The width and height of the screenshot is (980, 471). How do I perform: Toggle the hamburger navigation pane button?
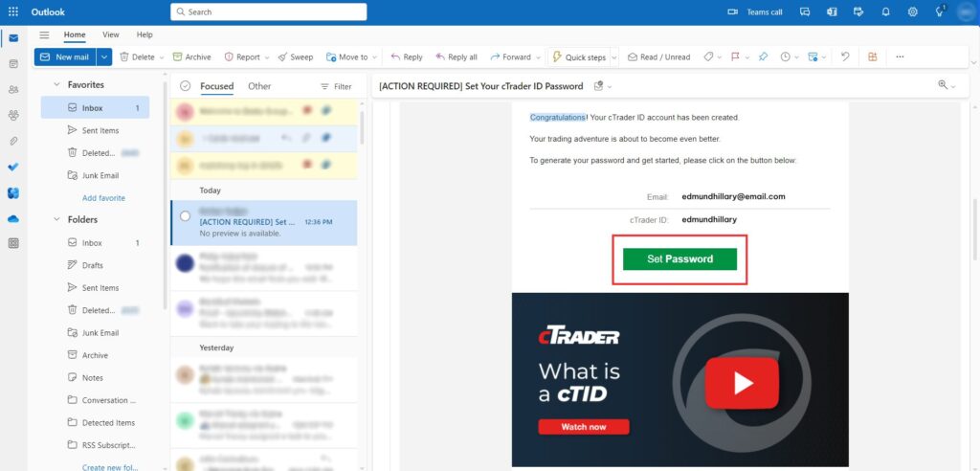[44, 34]
